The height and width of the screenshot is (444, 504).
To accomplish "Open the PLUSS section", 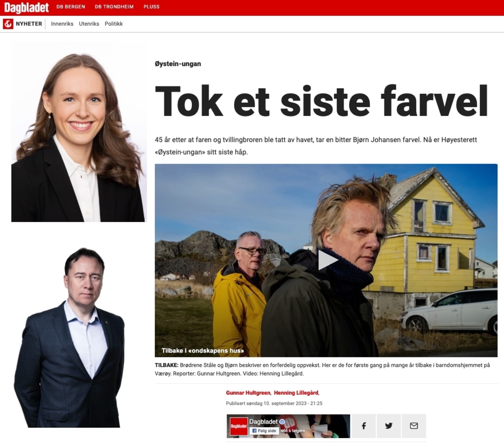I will click(151, 7).
